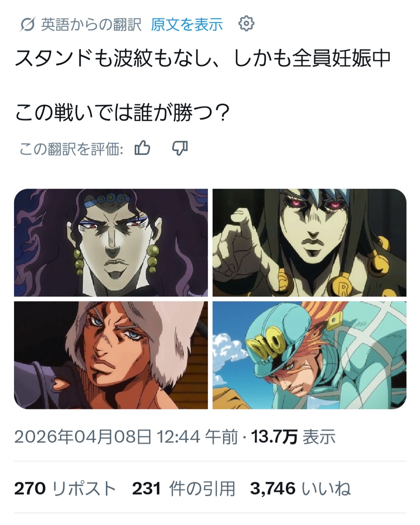Click the この翻訳を評価 label
This screenshot has width=420, height=525.
coord(72,148)
